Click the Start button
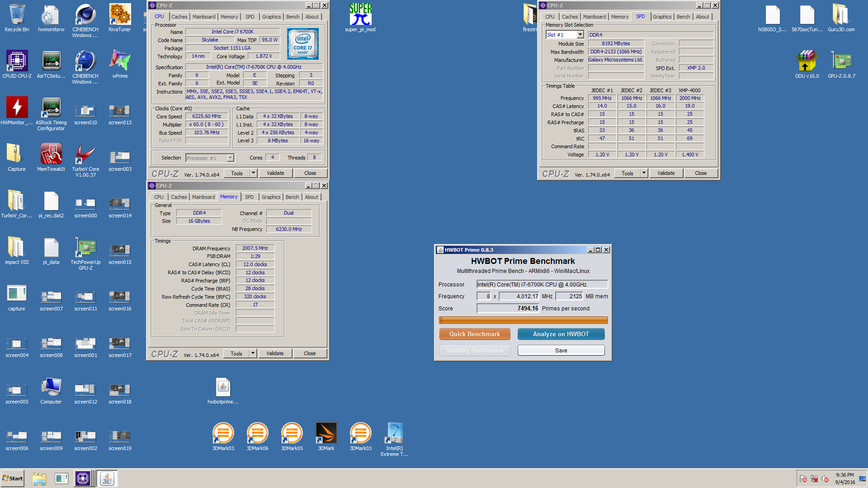 pos(13,479)
